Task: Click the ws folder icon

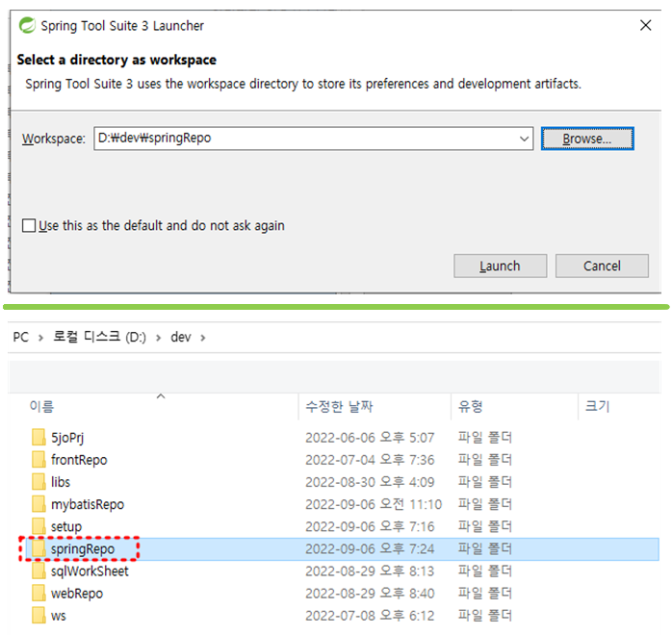Action: click(39, 616)
